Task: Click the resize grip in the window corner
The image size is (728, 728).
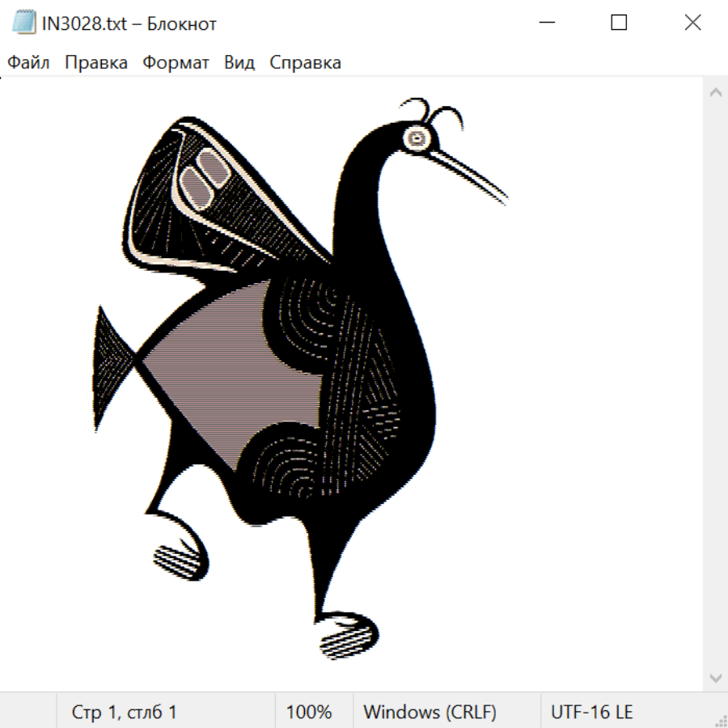Action: coord(720,720)
